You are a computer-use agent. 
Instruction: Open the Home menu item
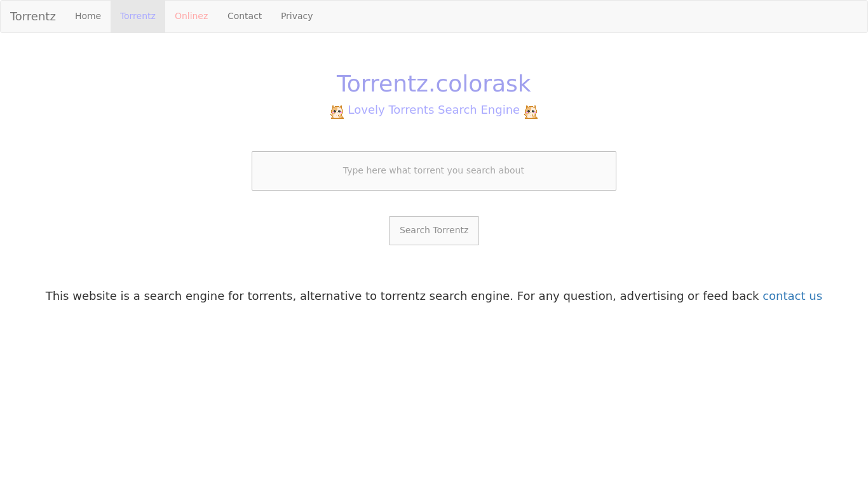pyautogui.click(x=88, y=16)
